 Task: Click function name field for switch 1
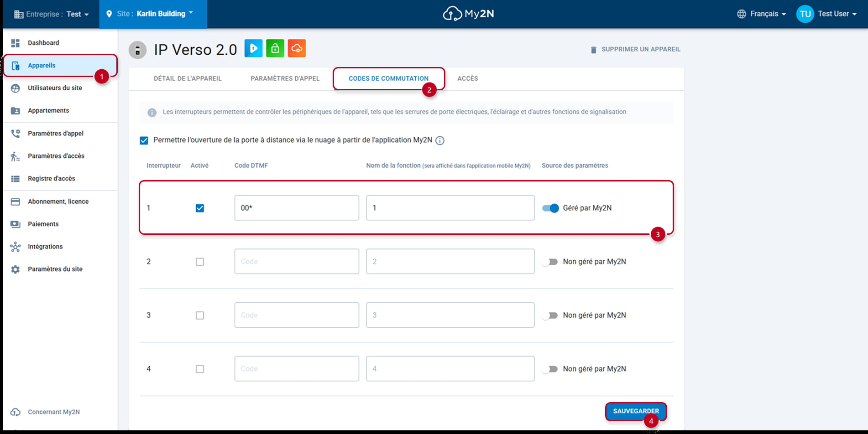tap(450, 208)
